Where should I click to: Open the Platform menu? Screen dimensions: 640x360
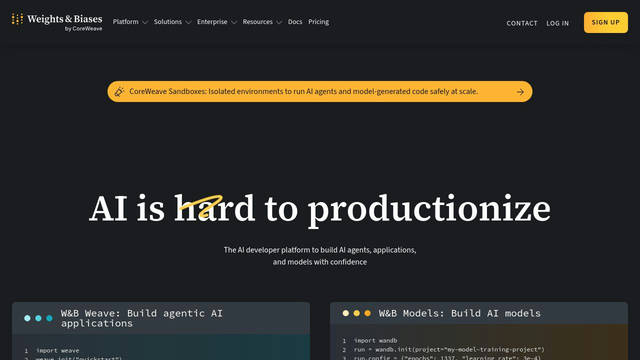pos(126,22)
